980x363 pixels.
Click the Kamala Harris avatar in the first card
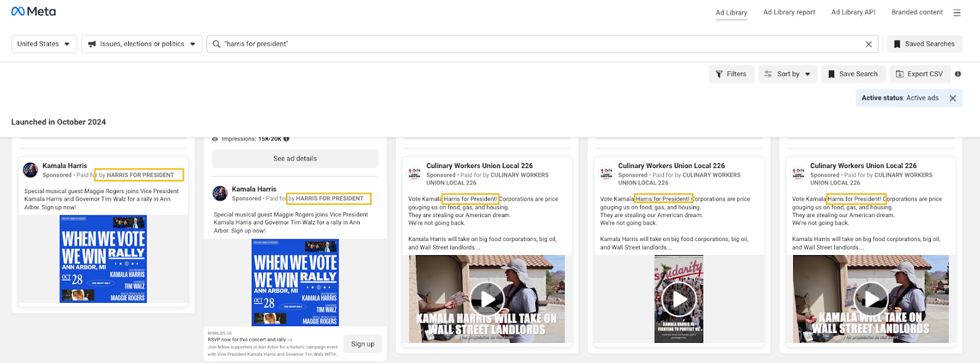pos(30,170)
